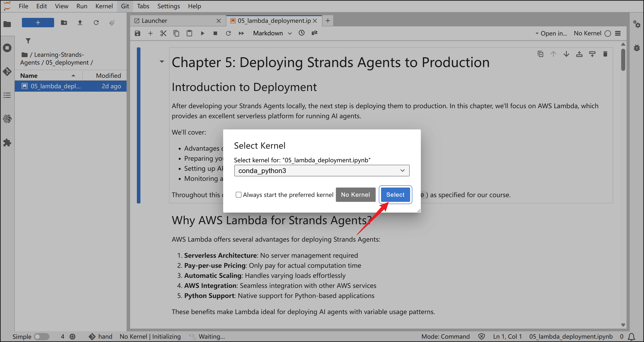Enable Always start the preferred kernel checkbox
Viewport: 644px width, 342px height.
pyautogui.click(x=238, y=194)
